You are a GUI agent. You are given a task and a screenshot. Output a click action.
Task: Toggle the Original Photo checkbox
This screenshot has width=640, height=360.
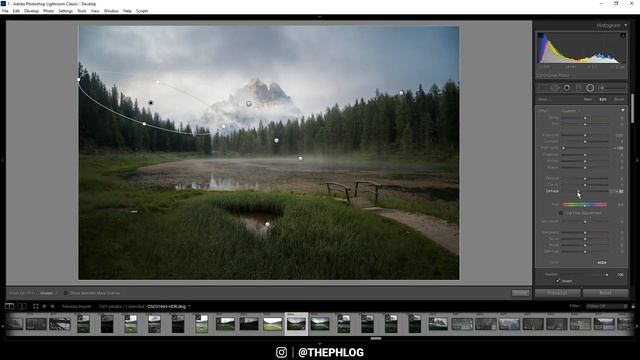point(539,76)
